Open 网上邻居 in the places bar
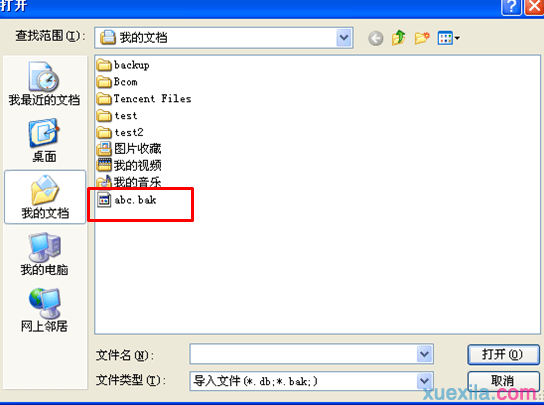 44,311
